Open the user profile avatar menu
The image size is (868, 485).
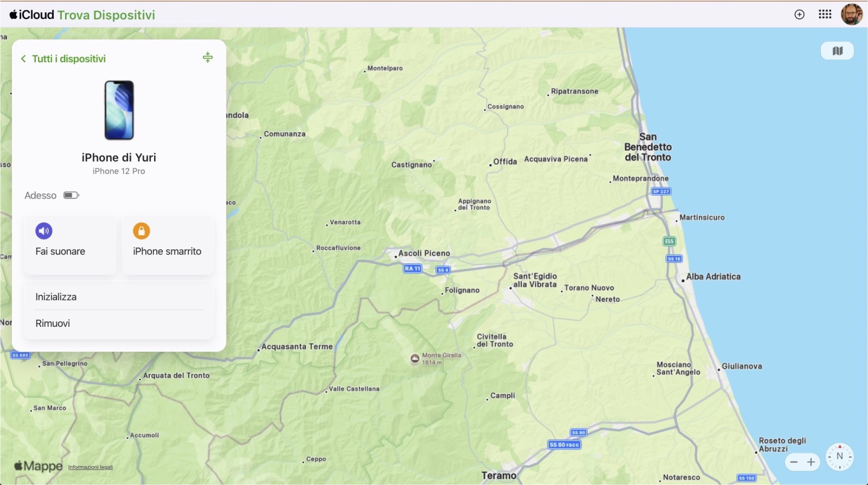tap(851, 14)
